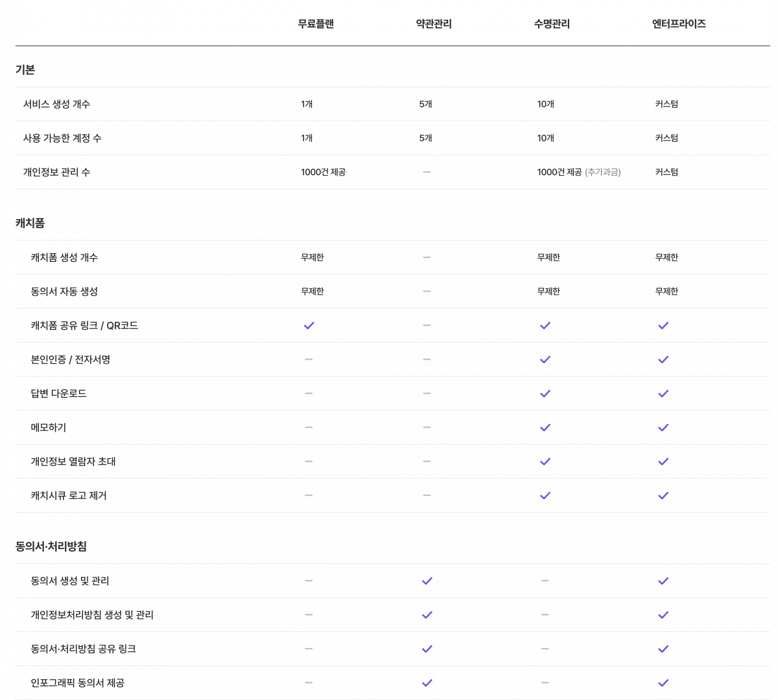Click the 캐치폼 생성 개수 row label

64,257
